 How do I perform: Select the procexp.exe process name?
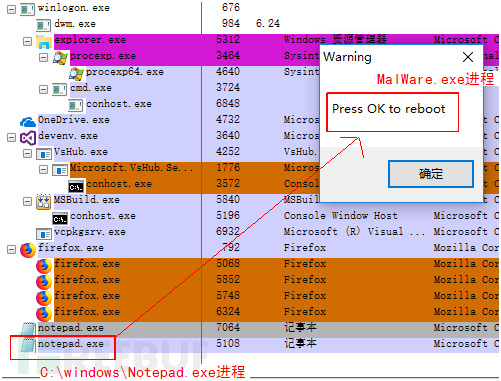pyautogui.click(x=103, y=56)
